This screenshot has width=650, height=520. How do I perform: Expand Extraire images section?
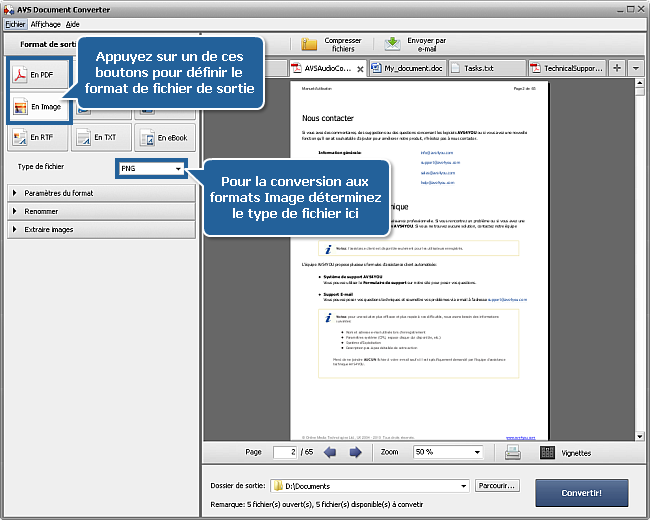coord(100,229)
